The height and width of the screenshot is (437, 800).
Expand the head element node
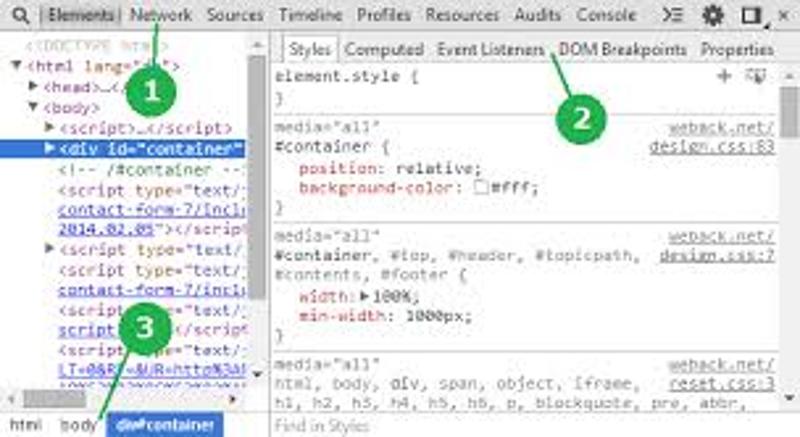click(34, 86)
